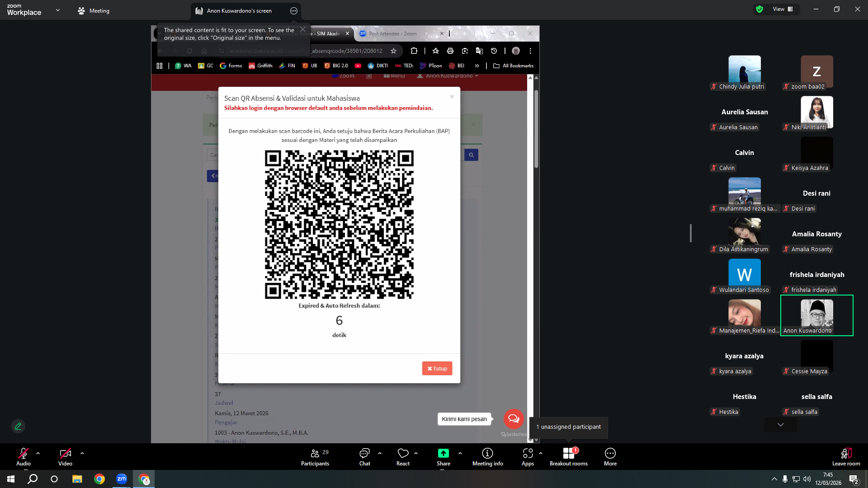Open the Chat panel
This screenshot has width=868, height=488.
point(364,456)
